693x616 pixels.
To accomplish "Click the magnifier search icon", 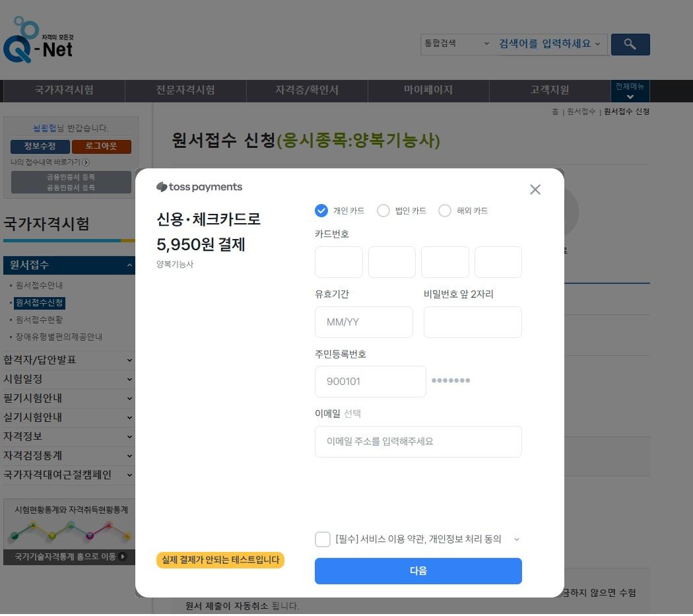I will (x=630, y=44).
